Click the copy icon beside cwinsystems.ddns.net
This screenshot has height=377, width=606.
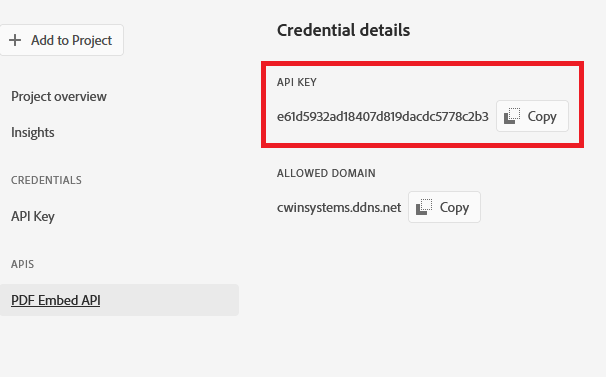point(424,207)
